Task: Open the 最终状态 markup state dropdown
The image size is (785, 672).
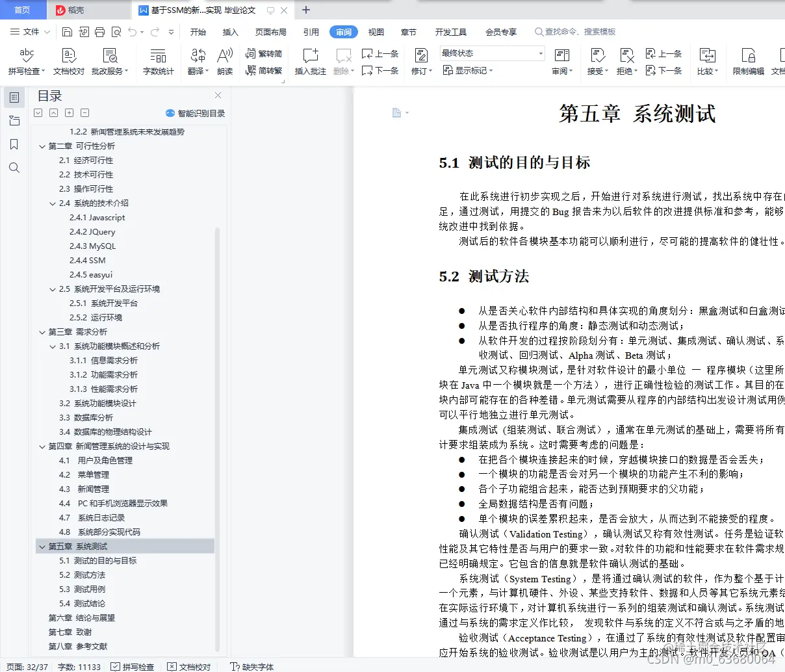Action: tap(491, 53)
